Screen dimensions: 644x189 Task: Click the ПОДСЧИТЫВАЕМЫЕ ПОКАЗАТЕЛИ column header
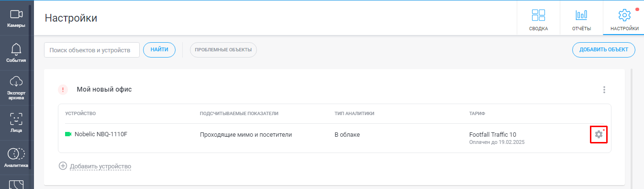coord(239,114)
